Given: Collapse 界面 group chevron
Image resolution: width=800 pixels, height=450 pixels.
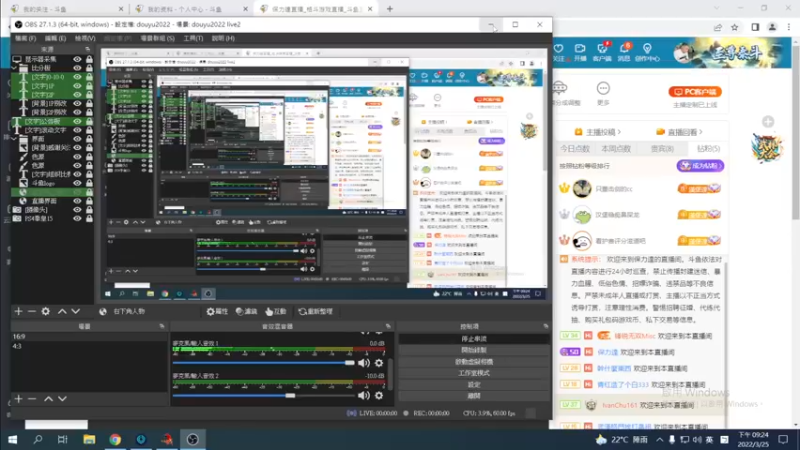Looking at the screenshot, I should pyautogui.click(x=14, y=139).
